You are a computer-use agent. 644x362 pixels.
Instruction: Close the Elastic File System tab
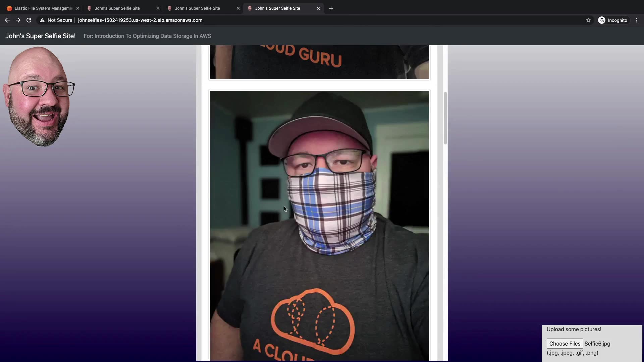click(x=78, y=8)
